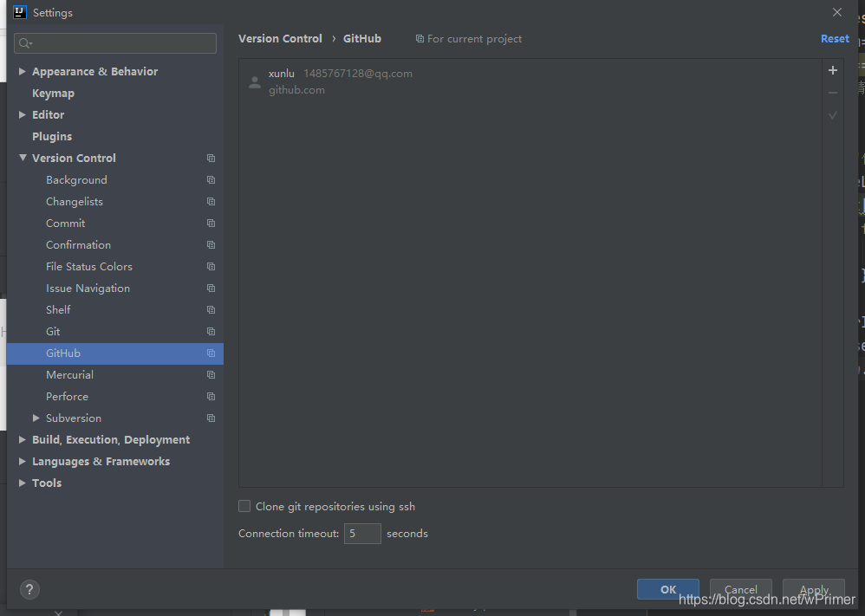Open the Plugins settings page

point(52,137)
